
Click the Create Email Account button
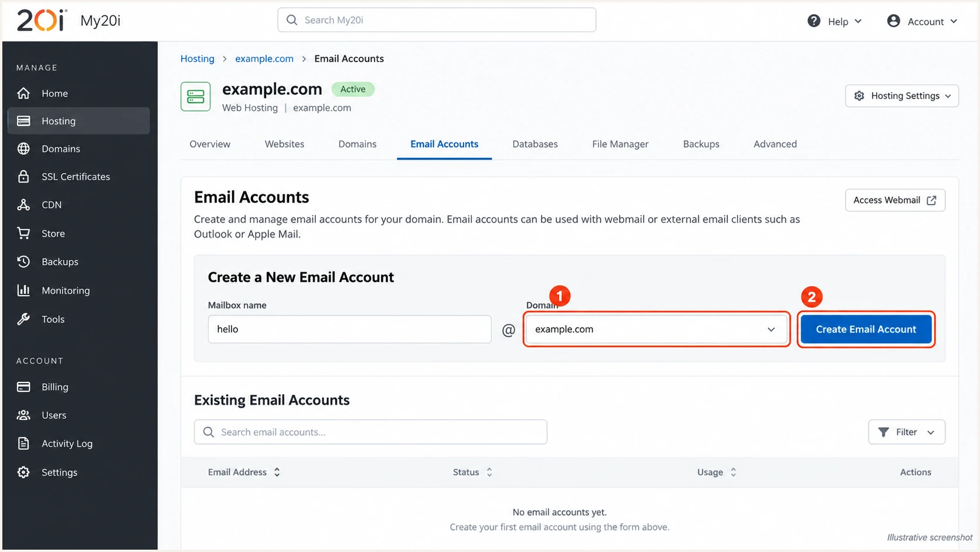(x=866, y=330)
